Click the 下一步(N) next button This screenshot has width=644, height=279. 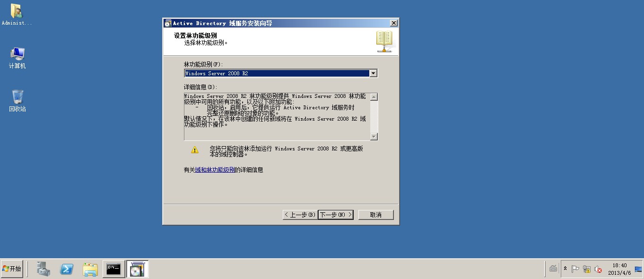(x=336, y=215)
